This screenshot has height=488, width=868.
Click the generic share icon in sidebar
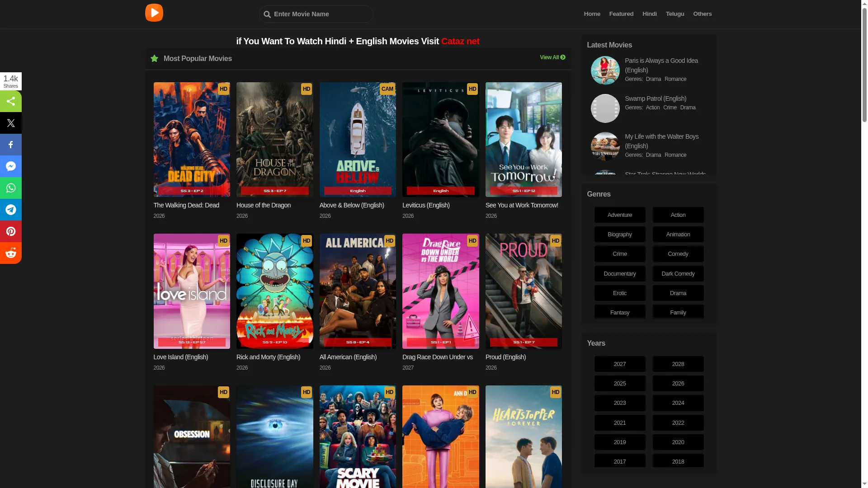pyautogui.click(x=11, y=101)
